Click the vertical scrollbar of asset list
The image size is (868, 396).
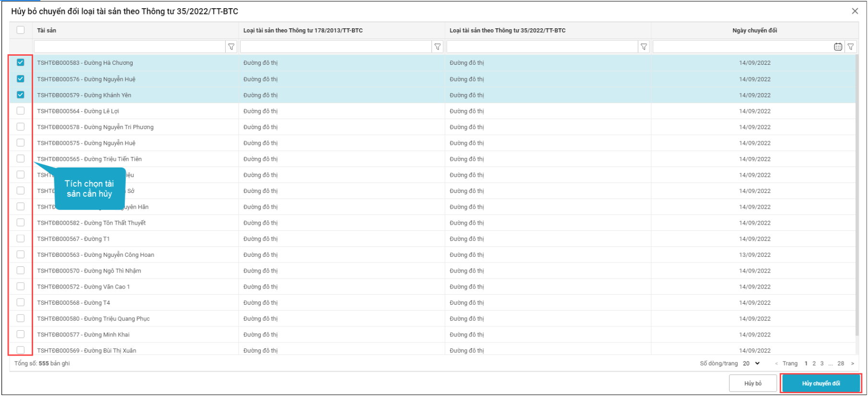tap(857, 192)
